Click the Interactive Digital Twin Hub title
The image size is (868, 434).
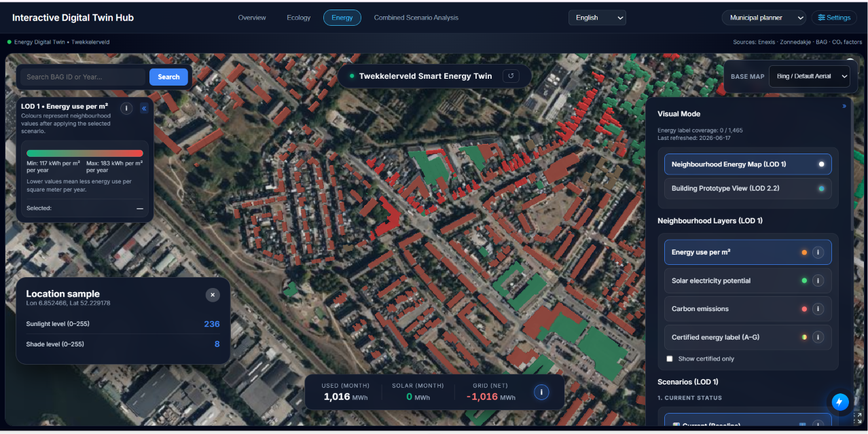(73, 18)
